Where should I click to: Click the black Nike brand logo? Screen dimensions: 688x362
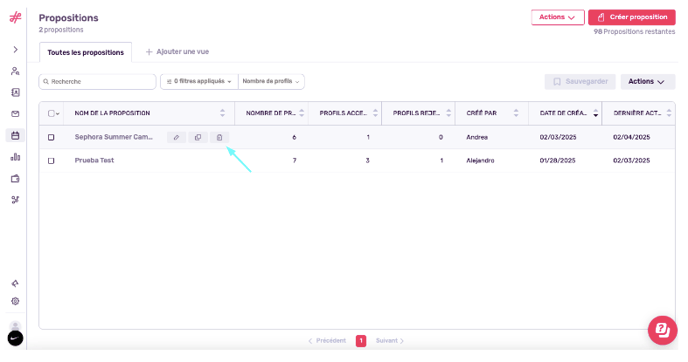click(x=15, y=338)
